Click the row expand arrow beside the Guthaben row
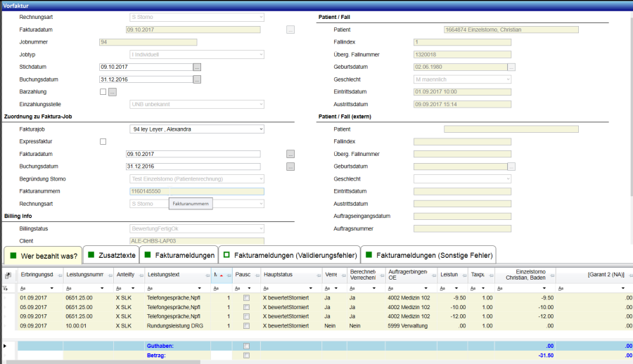 pyautogui.click(x=6, y=346)
